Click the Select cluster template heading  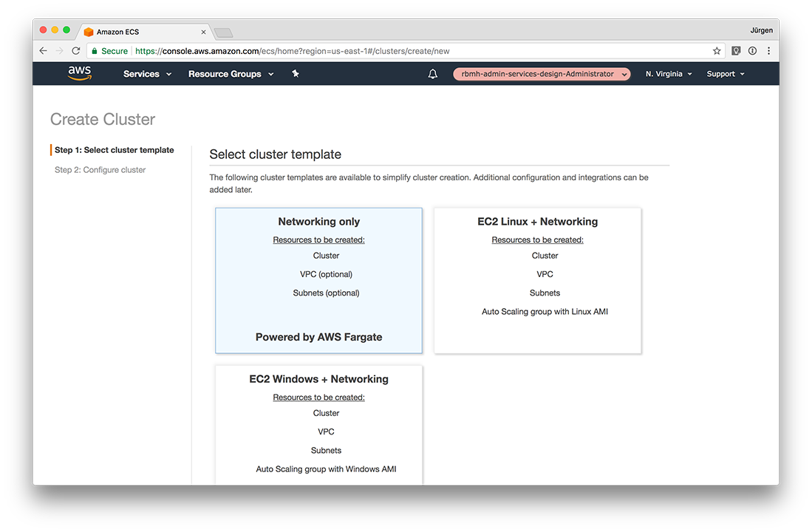click(275, 154)
